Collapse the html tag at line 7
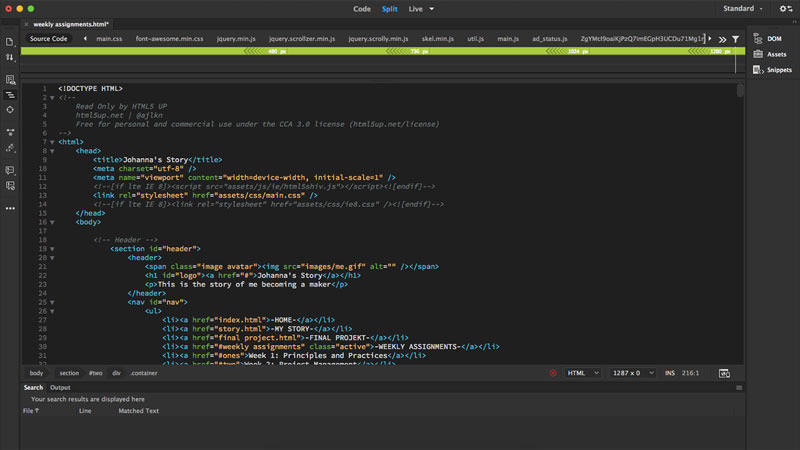The width and height of the screenshot is (800, 450). pyautogui.click(x=51, y=142)
